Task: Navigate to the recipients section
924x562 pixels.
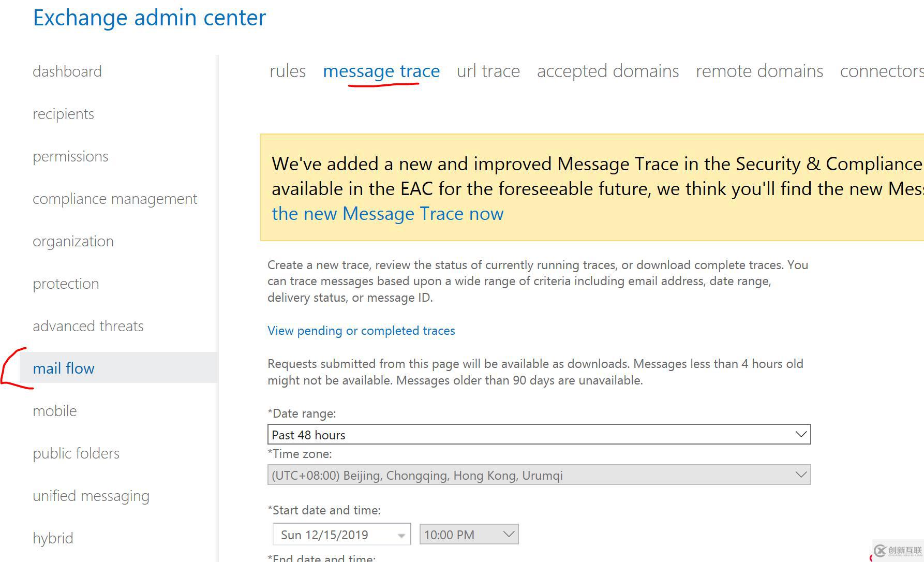Action: point(63,114)
